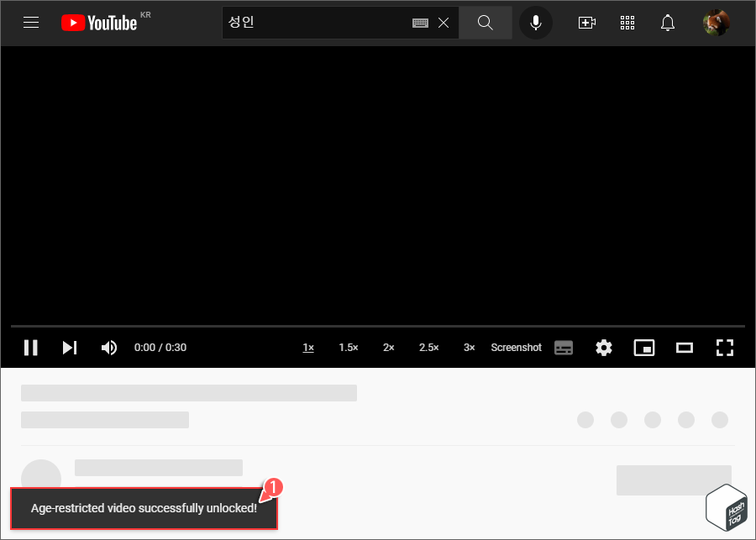Switch to theater mode

685,347
